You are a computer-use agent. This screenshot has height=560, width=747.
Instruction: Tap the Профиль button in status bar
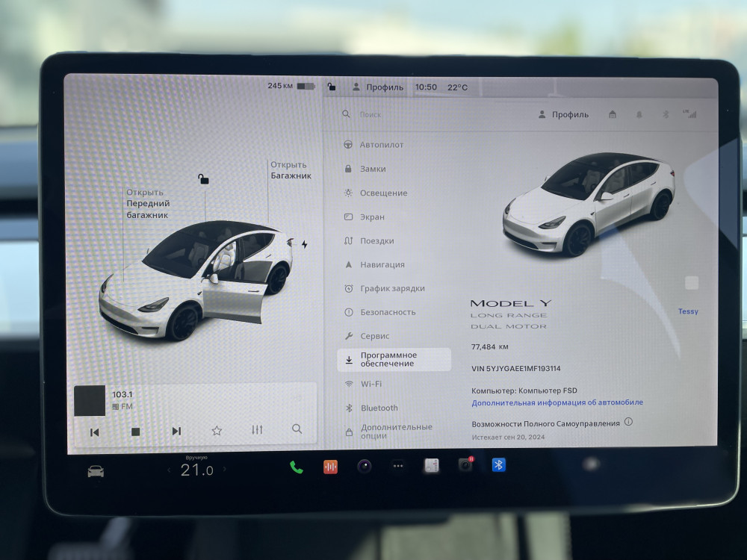378,87
